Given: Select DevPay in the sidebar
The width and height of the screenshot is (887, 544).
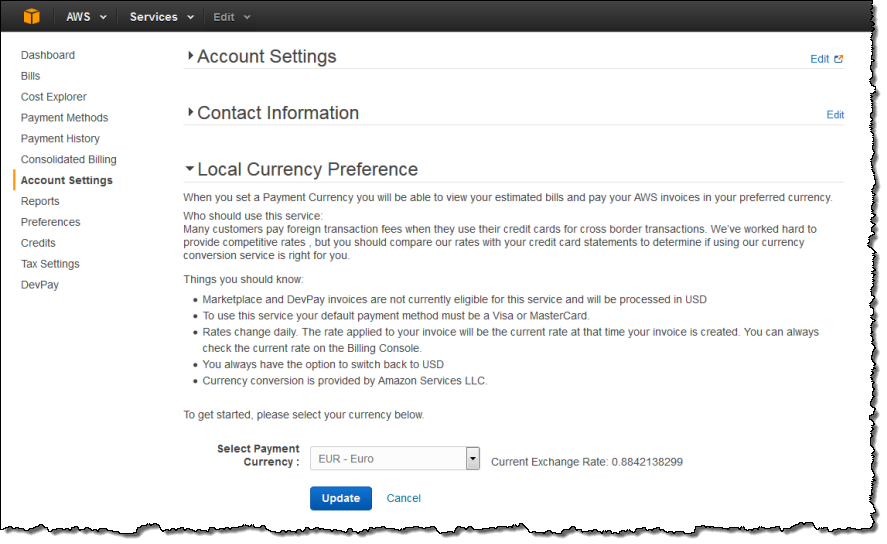Looking at the screenshot, I should (39, 285).
